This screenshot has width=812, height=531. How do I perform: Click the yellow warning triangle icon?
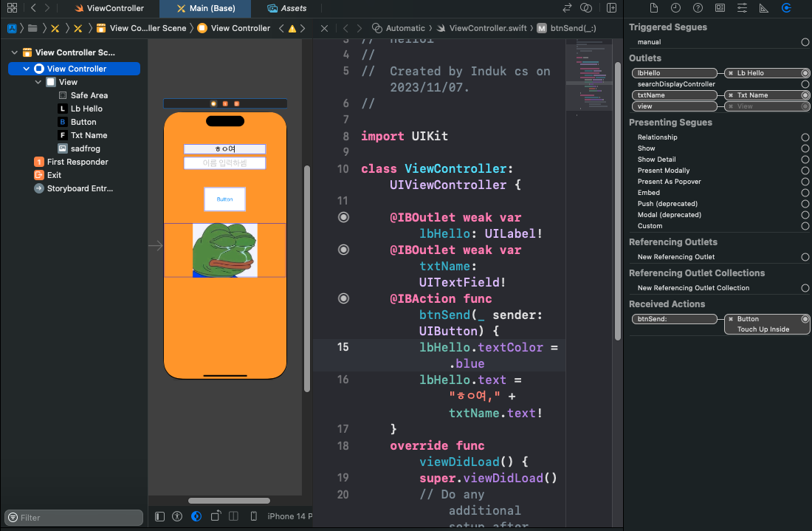(x=292, y=29)
